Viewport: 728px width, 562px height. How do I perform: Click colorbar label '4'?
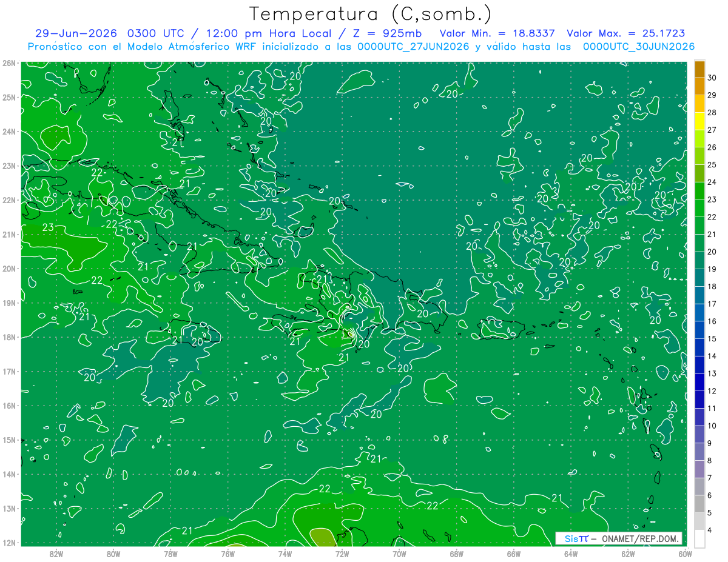point(710,530)
